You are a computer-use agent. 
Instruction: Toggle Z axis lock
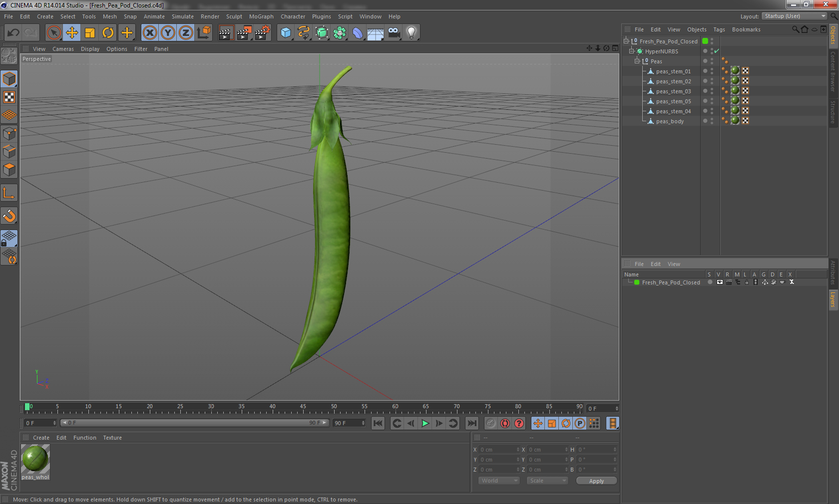pos(186,33)
